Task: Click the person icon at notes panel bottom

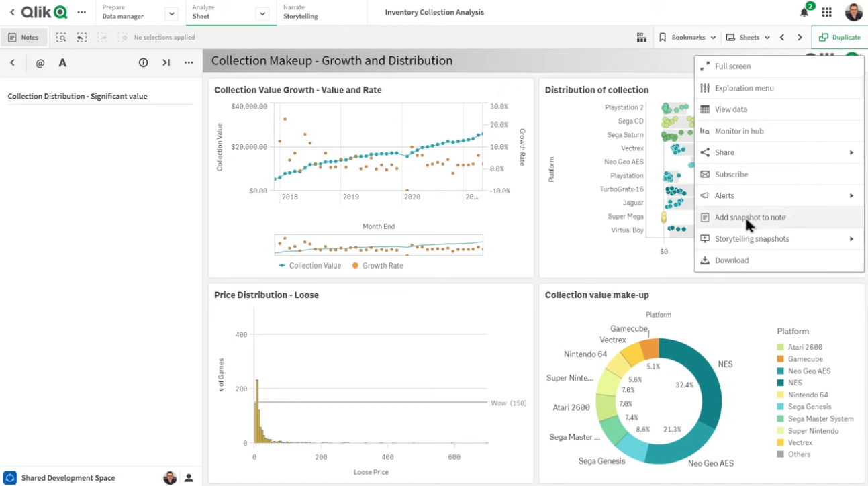Action: tap(189, 477)
